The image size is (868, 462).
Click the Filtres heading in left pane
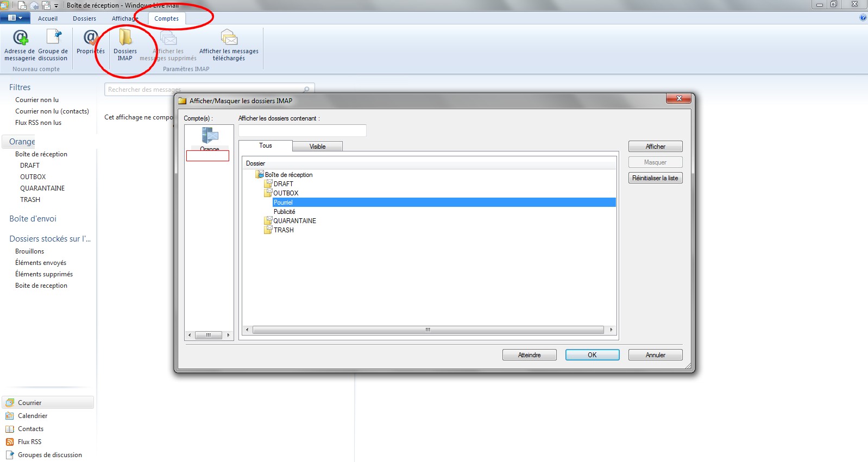pyautogui.click(x=20, y=87)
